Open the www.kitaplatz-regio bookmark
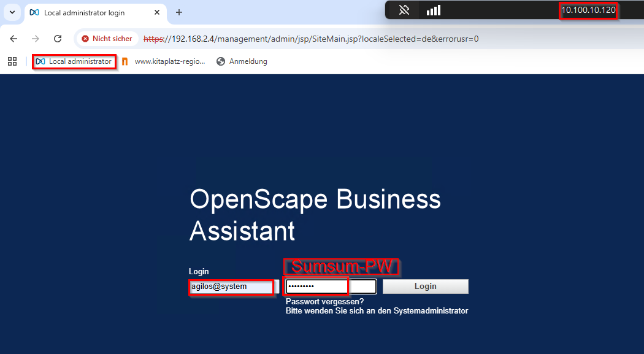This screenshot has height=354, width=644. 164,61
